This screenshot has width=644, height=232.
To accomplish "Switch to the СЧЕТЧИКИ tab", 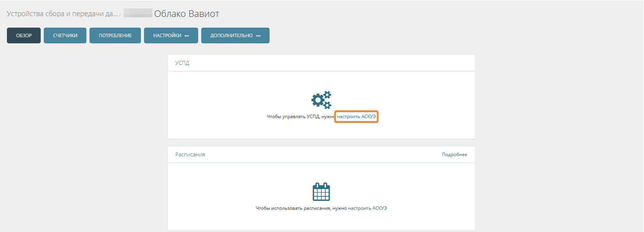I will pos(65,36).
